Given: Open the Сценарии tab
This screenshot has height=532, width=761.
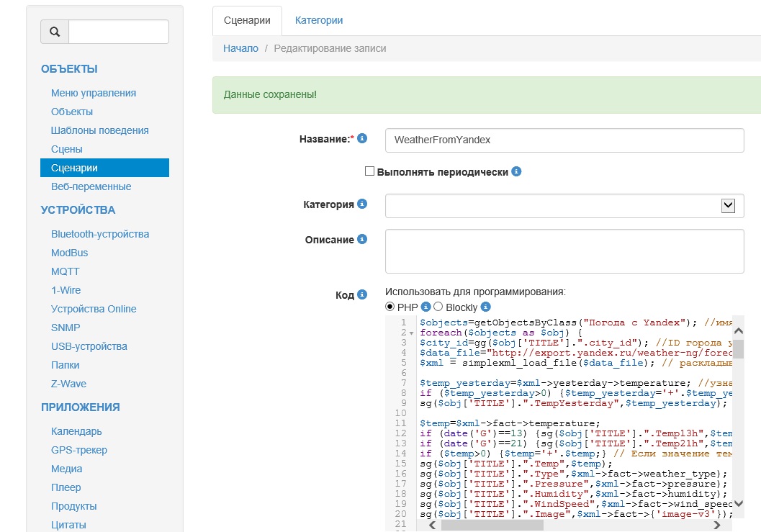Looking at the screenshot, I should (247, 20).
